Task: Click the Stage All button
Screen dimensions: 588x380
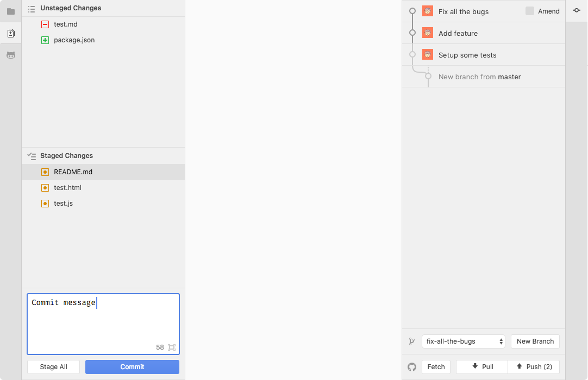Action: (53, 367)
